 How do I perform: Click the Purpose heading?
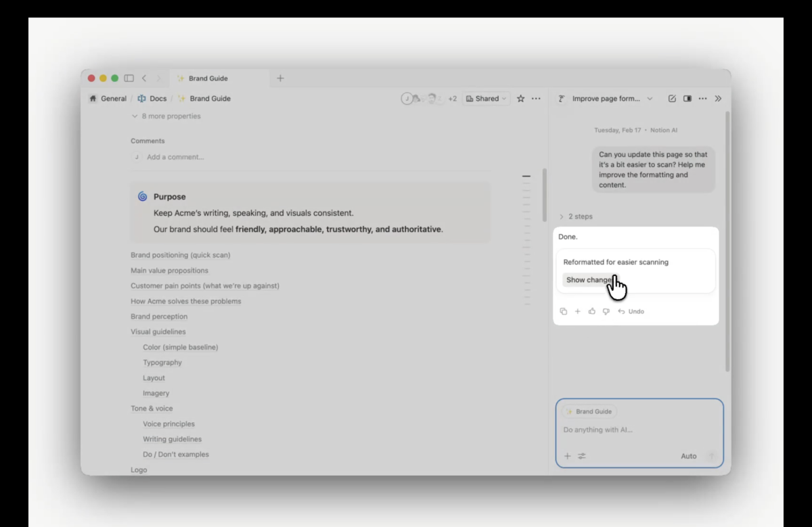[x=169, y=197]
